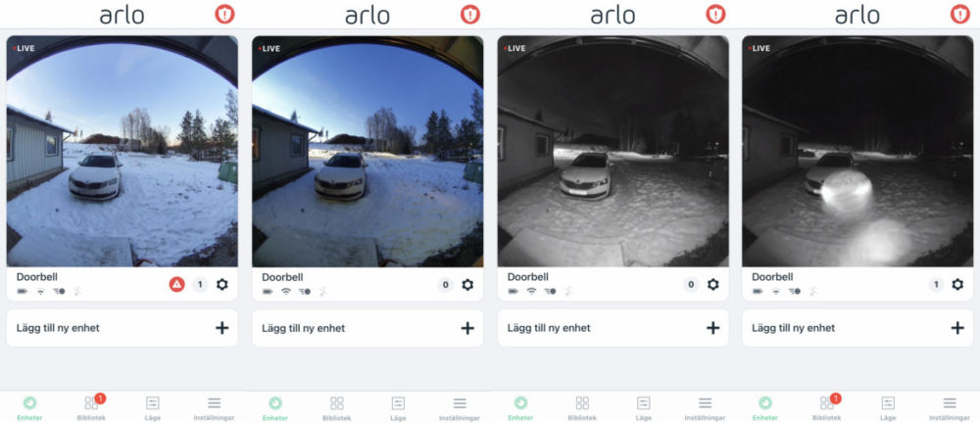This screenshot has height=423, width=980.
Task: Tap the count badge 1 beside red warning triangle
Action: click(x=200, y=285)
